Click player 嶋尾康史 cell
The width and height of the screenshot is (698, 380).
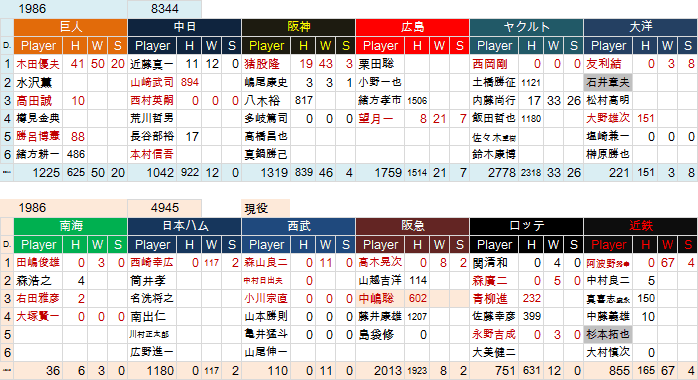coord(266,82)
